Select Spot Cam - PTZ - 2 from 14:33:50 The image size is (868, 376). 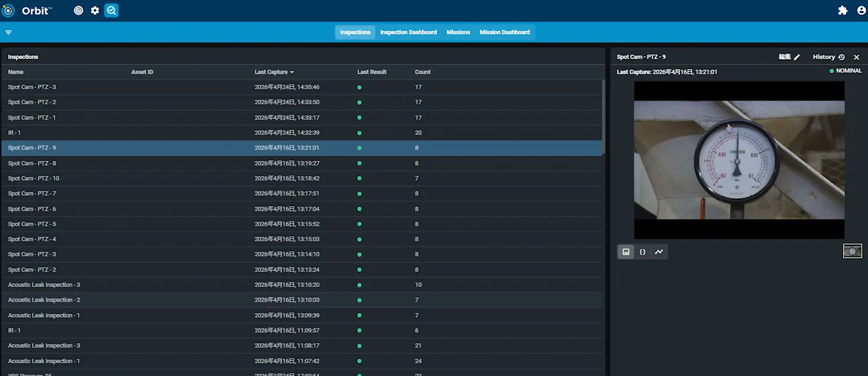click(x=302, y=102)
